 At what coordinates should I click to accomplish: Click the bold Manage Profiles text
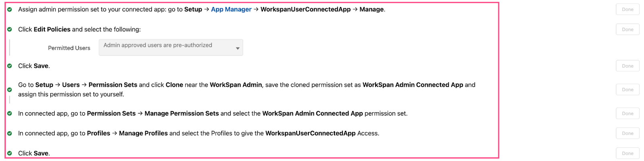143,133
